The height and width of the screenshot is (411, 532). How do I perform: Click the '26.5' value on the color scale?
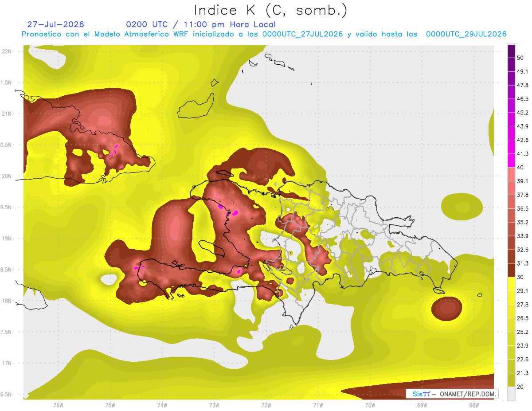tap(523, 318)
